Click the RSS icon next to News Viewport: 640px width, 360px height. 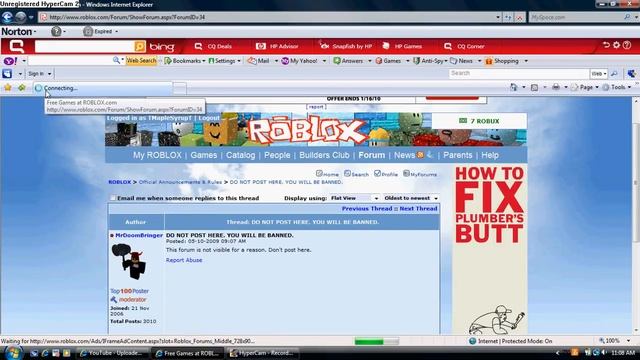tap(420, 155)
